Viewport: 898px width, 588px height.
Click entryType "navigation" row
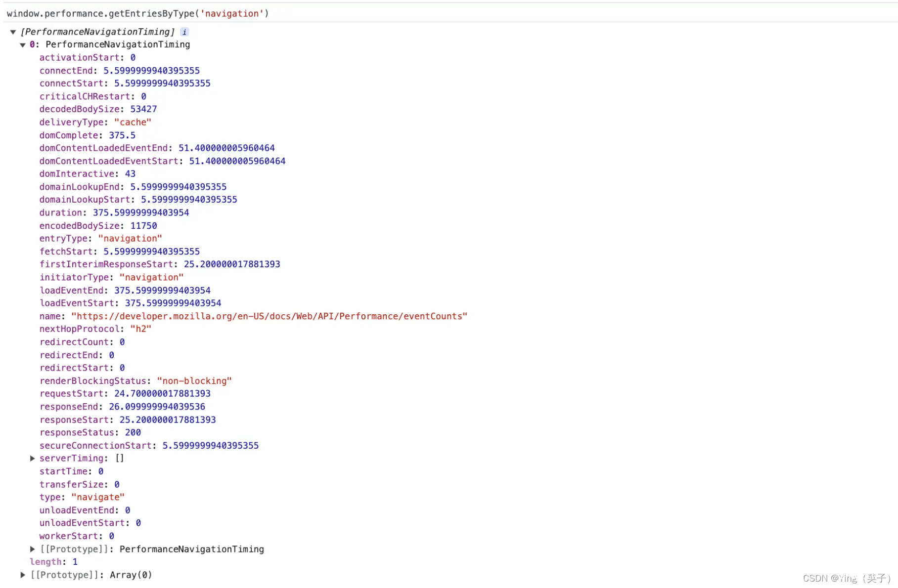click(101, 238)
